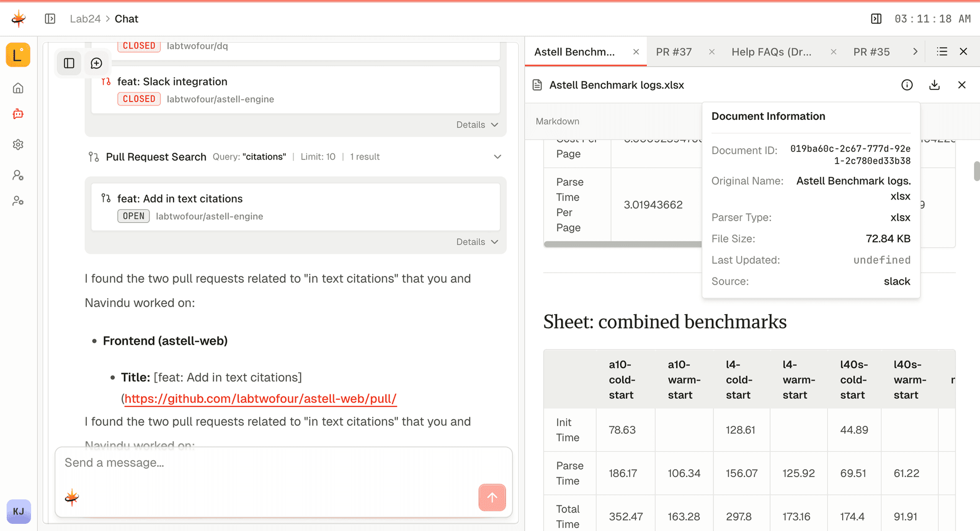Click the new chat icon above the conversation
This screenshot has width=980, height=531.
pos(96,63)
